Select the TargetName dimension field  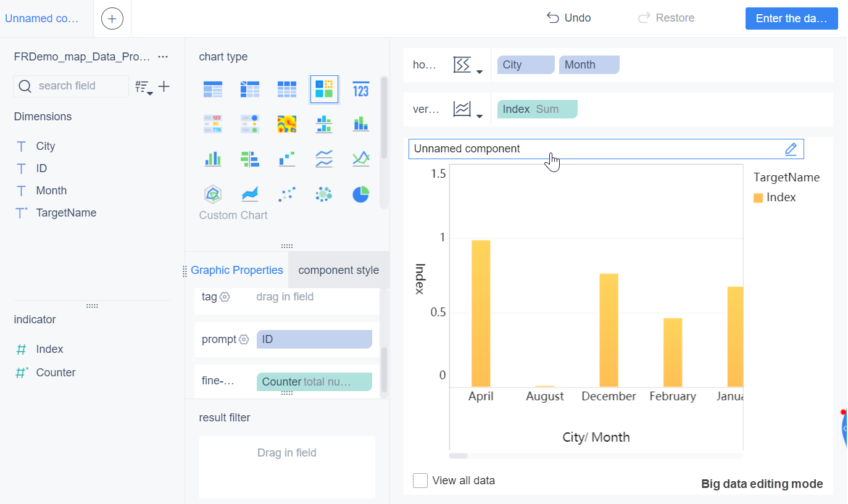click(66, 213)
